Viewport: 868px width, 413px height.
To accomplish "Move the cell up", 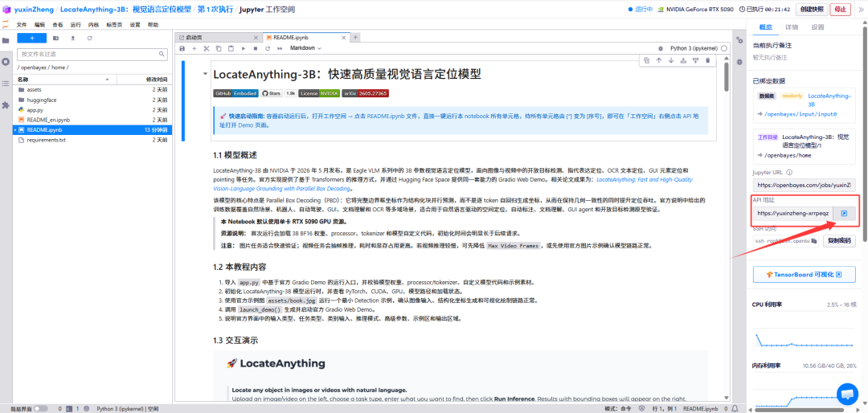I will click(x=659, y=60).
